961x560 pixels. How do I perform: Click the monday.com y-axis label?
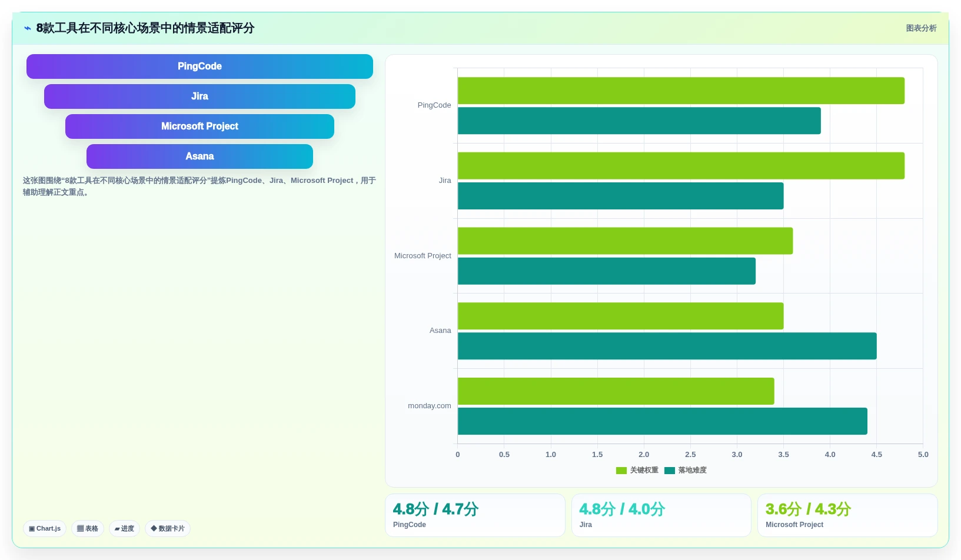click(430, 406)
